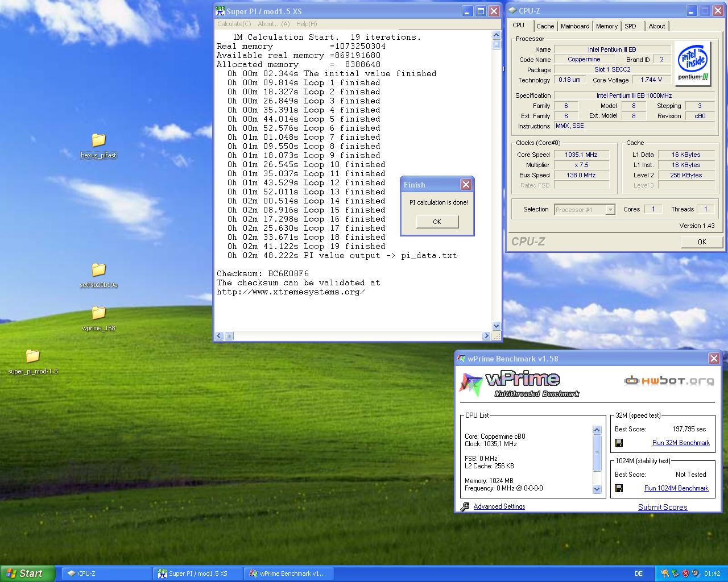Expand the Processor #1 selection dropdown
This screenshot has height=582, width=728.
610,210
